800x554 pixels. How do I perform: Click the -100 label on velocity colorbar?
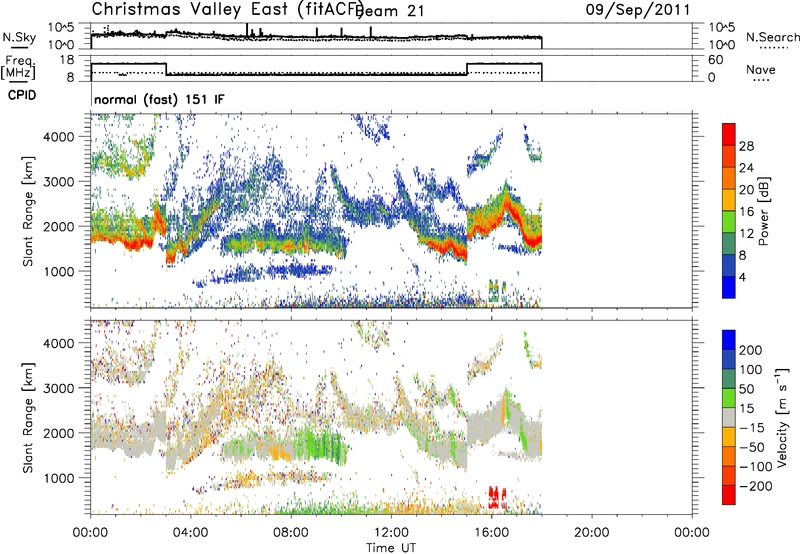[x=756, y=467]
